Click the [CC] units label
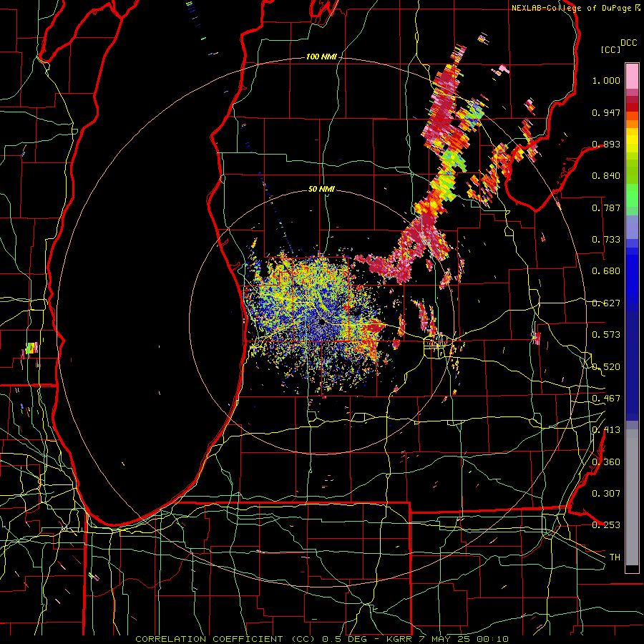This screenshot has height=644, width=644. 611,49
